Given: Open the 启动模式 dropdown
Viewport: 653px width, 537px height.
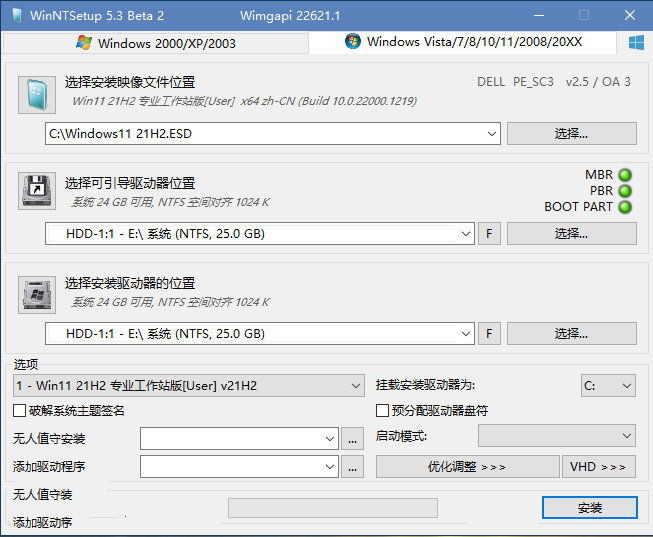Looking at the screenshot, I should tap(557, 436).
